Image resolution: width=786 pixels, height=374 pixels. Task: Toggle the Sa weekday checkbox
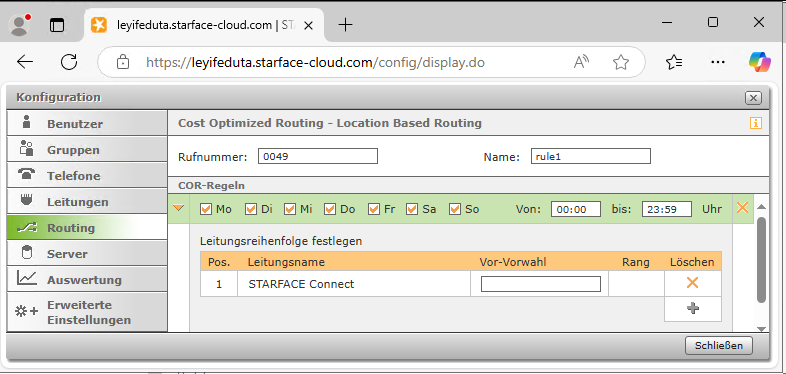412,209
